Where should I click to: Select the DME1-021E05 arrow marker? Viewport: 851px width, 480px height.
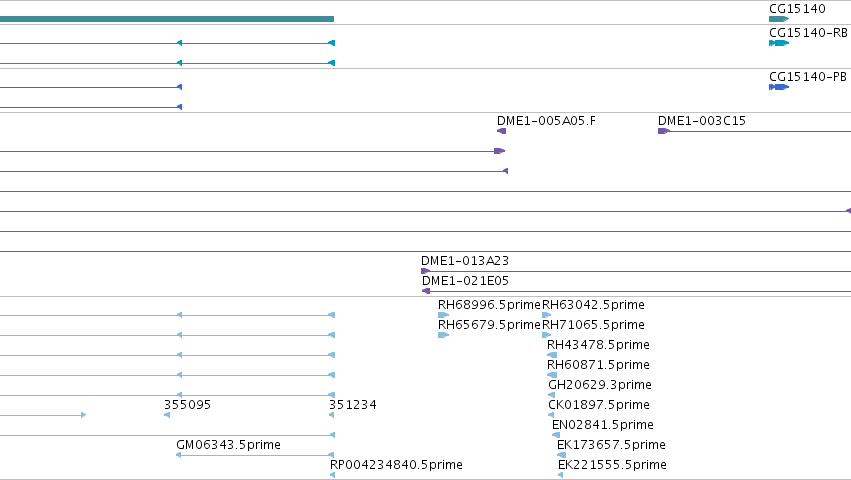(x=426, y=291)
